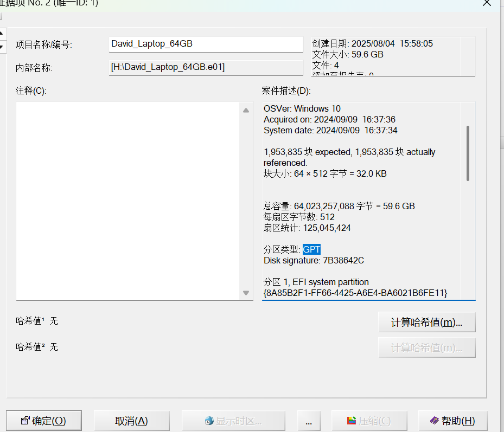This screenshot has height=432, width=504.
Task: Click the checkmark icon on the 确定 button
Action: 24,420
